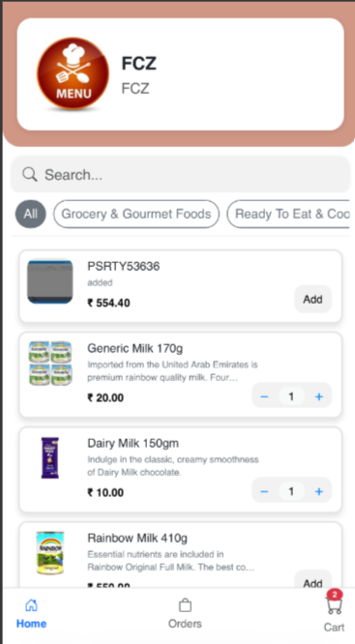Focus the Search input field
The image size is (355, 644).
click(x=181, y=175)
